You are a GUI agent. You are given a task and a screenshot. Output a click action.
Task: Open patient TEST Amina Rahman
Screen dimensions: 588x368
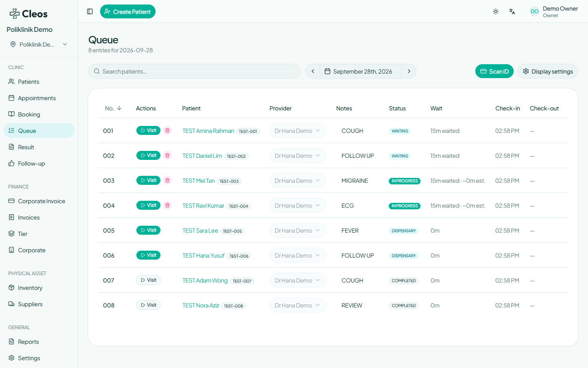click(x=208, y=131)
